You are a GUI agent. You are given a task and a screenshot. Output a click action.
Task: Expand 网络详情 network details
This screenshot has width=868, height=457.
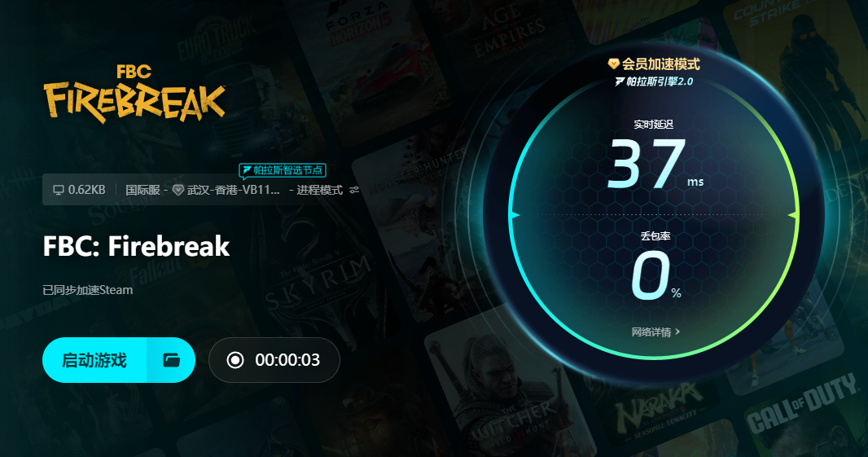point(656,332)
